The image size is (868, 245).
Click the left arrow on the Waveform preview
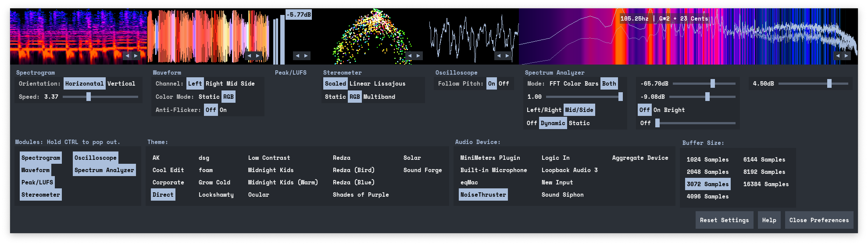[x=249, y=56]
